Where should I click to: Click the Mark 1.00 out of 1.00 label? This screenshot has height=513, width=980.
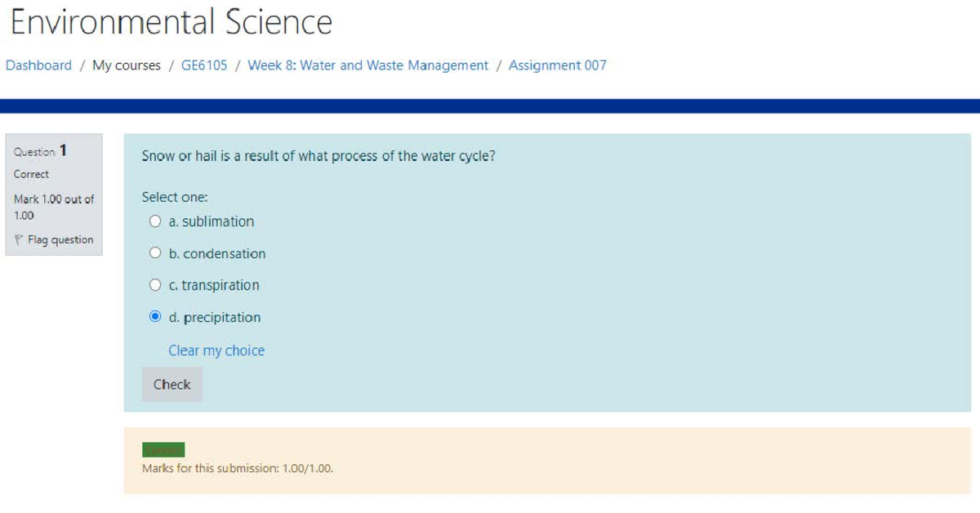point(54,207)
